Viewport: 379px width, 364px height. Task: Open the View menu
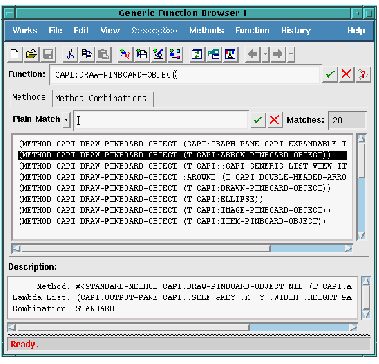[110, 30]
